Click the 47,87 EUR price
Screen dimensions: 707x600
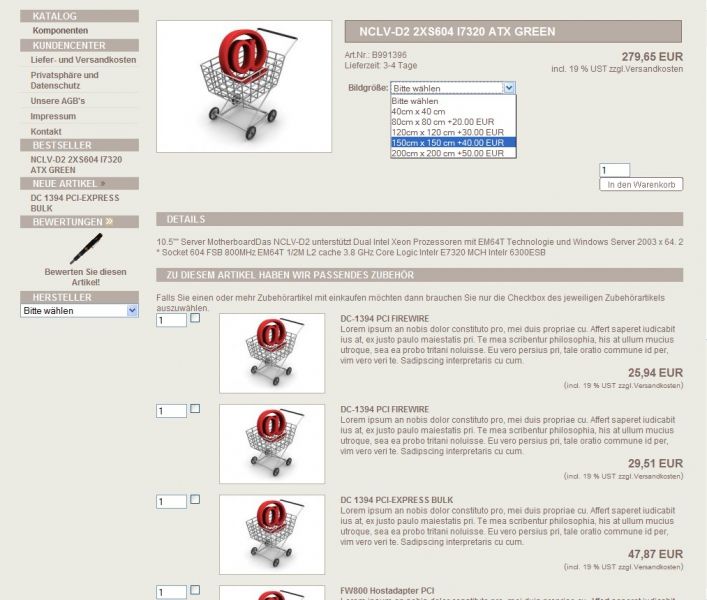(x=655, y=554)
